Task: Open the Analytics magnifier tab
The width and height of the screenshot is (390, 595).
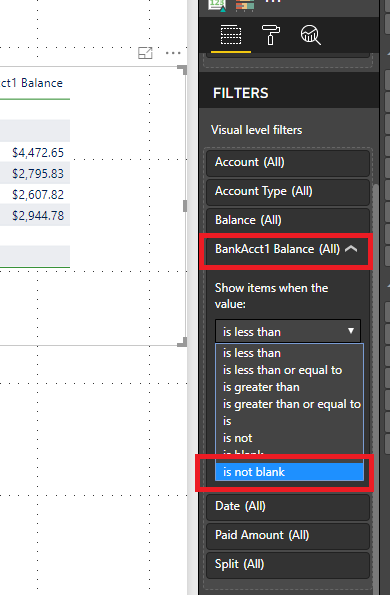Action: click(311, 35)
